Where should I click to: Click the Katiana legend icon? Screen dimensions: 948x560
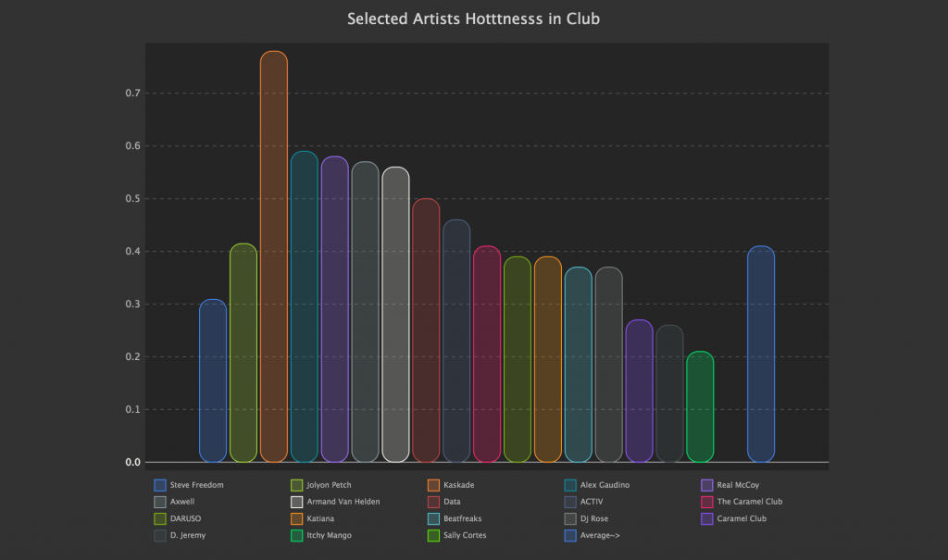tap(297, 518)
